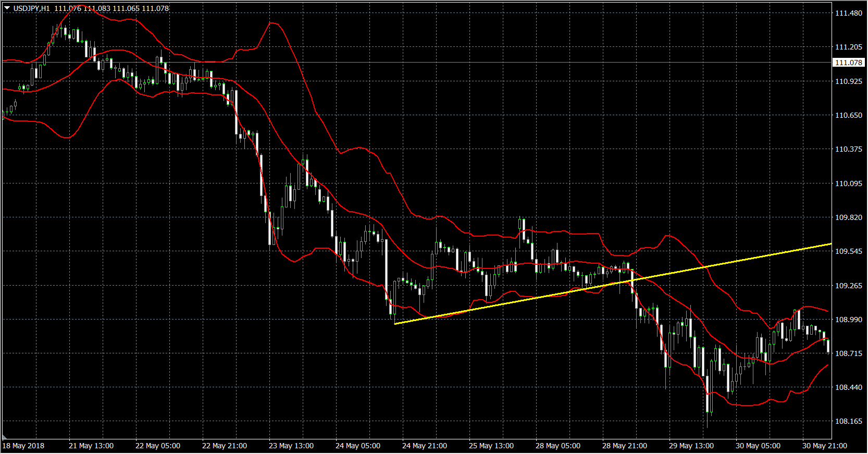868x454 pixels.
Task: Click the high price 111.083 in chart header
Action: (x=97, y=8)
